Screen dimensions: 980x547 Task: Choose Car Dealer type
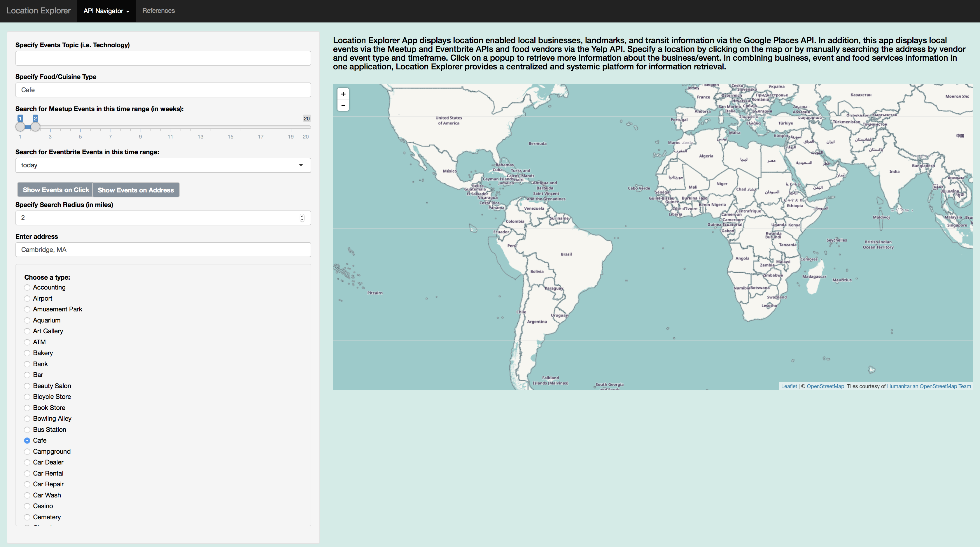27,462
